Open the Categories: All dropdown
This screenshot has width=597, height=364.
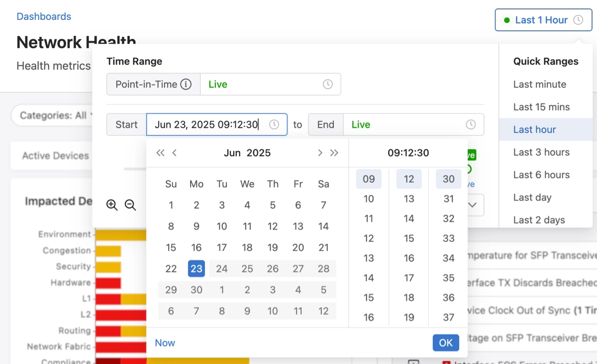[x=55, y=115]
